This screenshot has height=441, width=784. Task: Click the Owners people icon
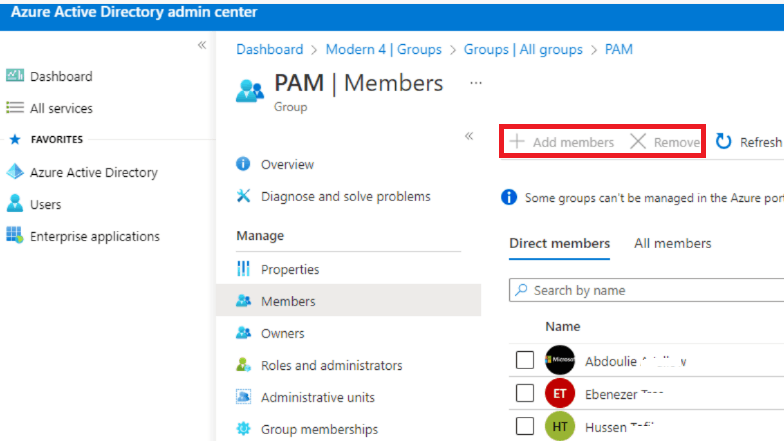(x=244, y=332)
